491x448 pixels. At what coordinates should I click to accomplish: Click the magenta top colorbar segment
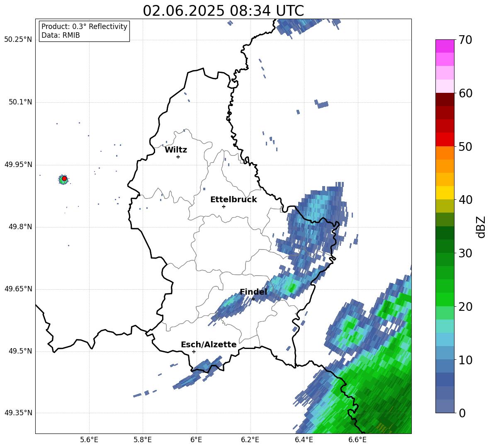coord(445,46)
